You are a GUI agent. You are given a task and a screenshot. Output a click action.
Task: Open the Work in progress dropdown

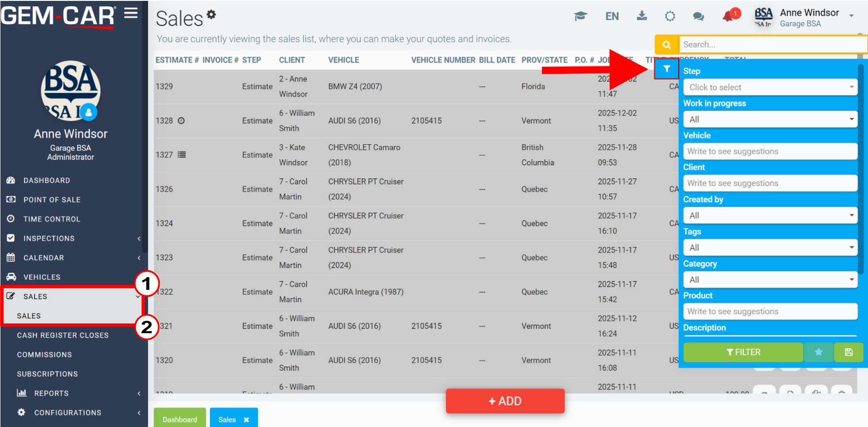(770, 119)
